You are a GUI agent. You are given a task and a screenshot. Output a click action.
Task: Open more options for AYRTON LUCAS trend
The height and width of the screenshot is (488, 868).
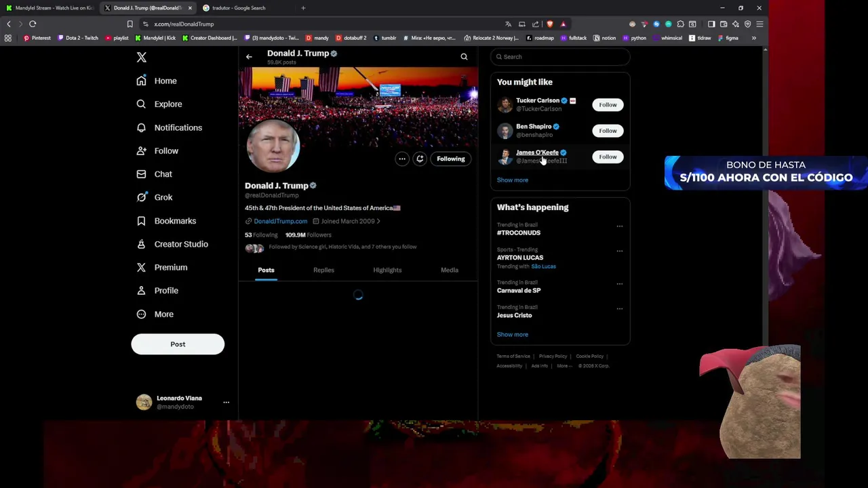tap(620, 251)
